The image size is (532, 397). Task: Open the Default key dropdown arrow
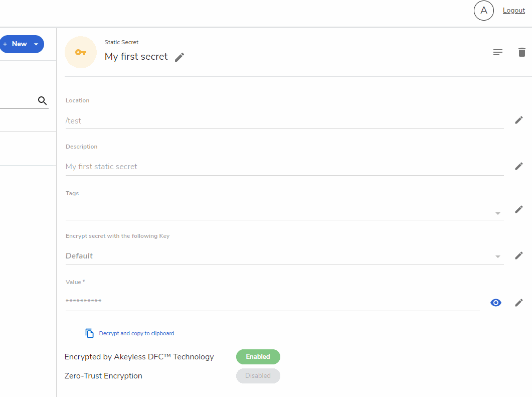pyautogui.click(x=498, y=257)
